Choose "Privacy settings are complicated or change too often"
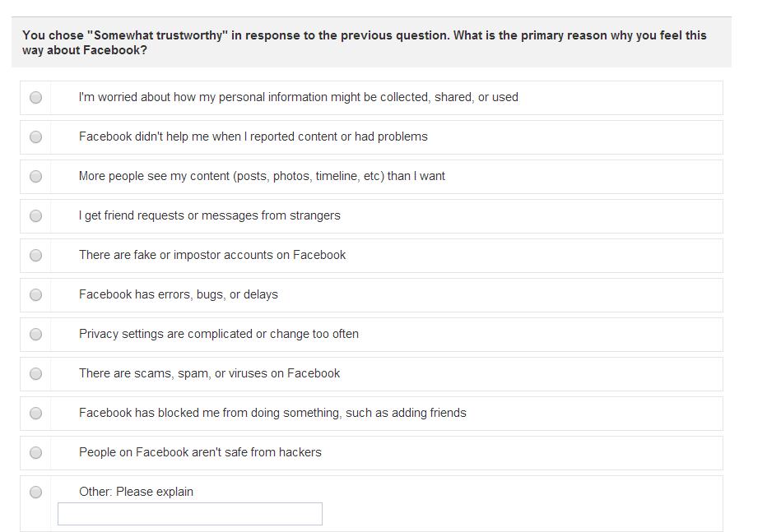The width and height of the screenshot is (767, 532). 35,334
